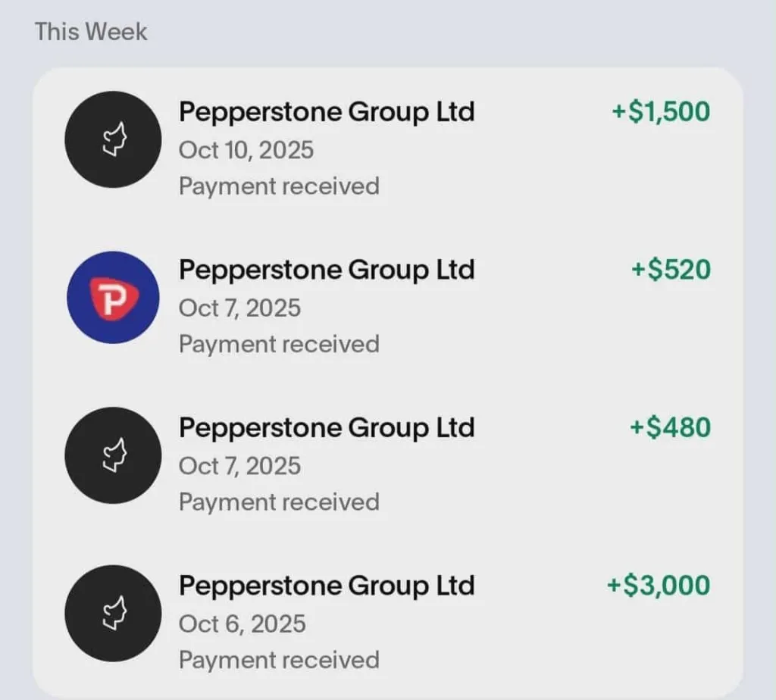Click the +$1,500 amount
This screenshot has width=776, height=700.
pyautogui.click(x=661, y=111)
